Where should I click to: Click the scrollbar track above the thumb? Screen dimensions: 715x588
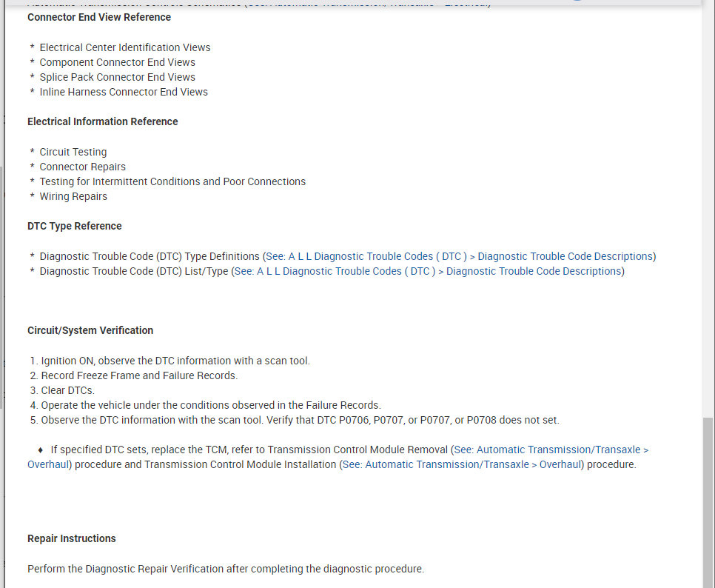(x=708, y=222)
